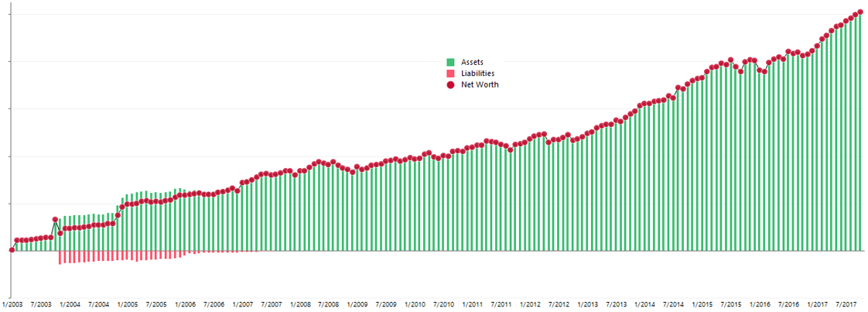Click the 7/2005 x-axis label
The height and width of the screenshot is (312, 868).
coord(156,305)
